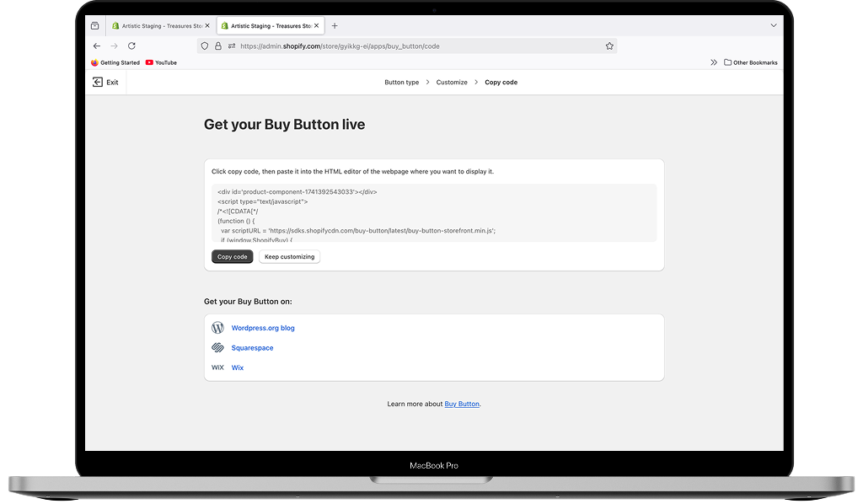Expand the list all tabs chevron
Viewport: 863px width, 504px height.
coord(774,26)
